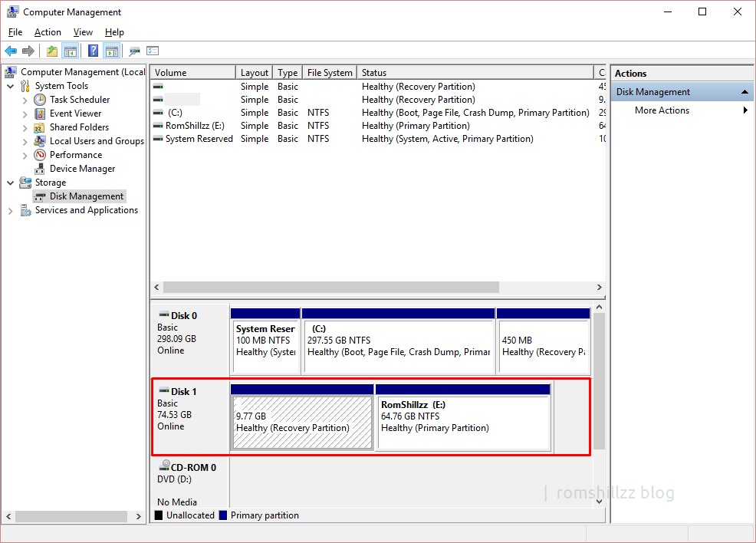Image resolution: width=756 pixels, height=543 pixels.
Task: Click the Back arrow toolbar icon
Action: point(11,51)
